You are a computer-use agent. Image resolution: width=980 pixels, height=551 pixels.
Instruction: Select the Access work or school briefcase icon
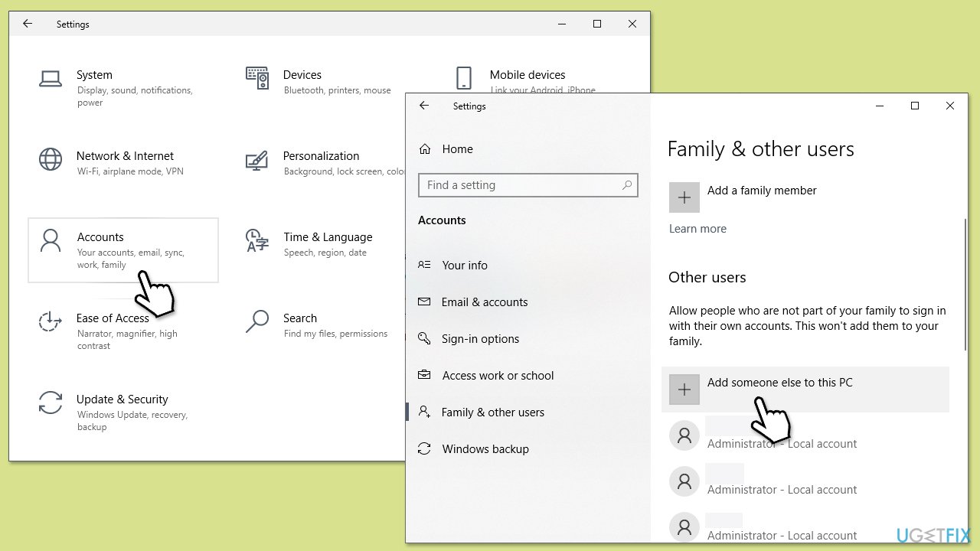[424, 375]
